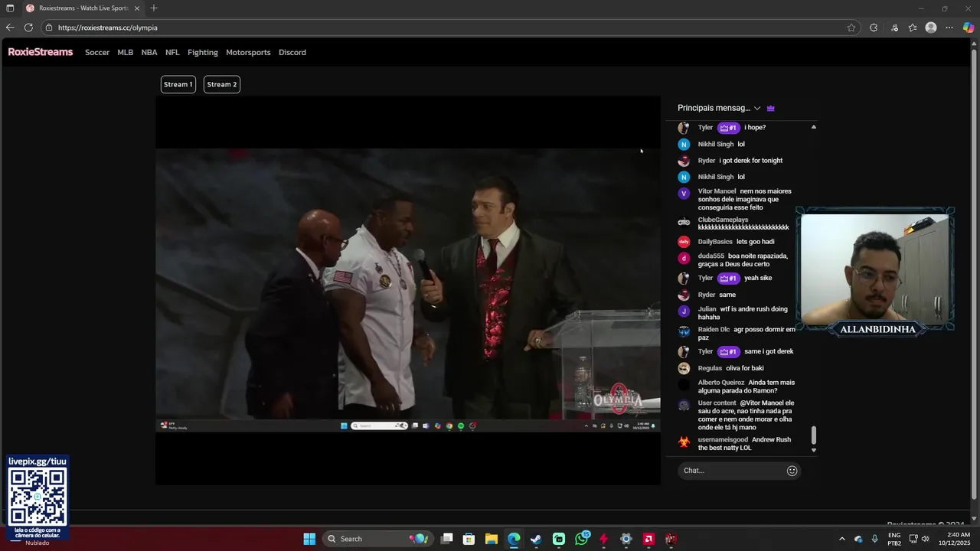Click Tyler's avatar next to 'i hope?'
980x551 pixels.
684,128
